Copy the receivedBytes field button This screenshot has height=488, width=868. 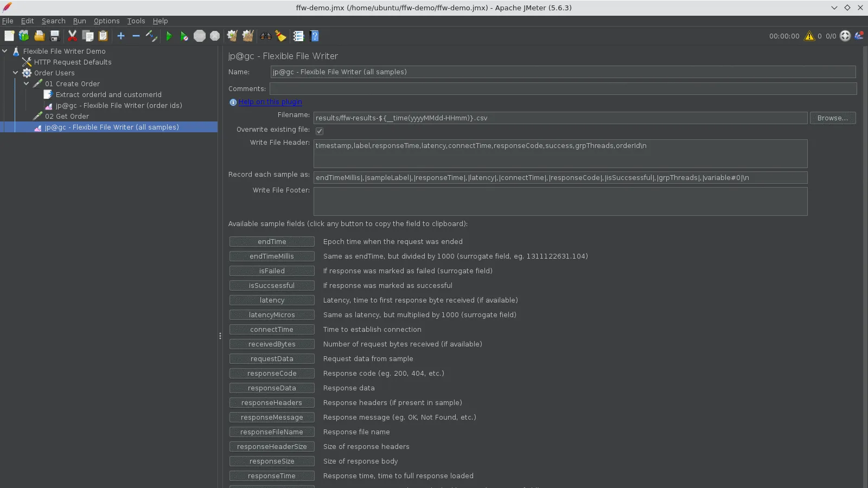point(272,344)
